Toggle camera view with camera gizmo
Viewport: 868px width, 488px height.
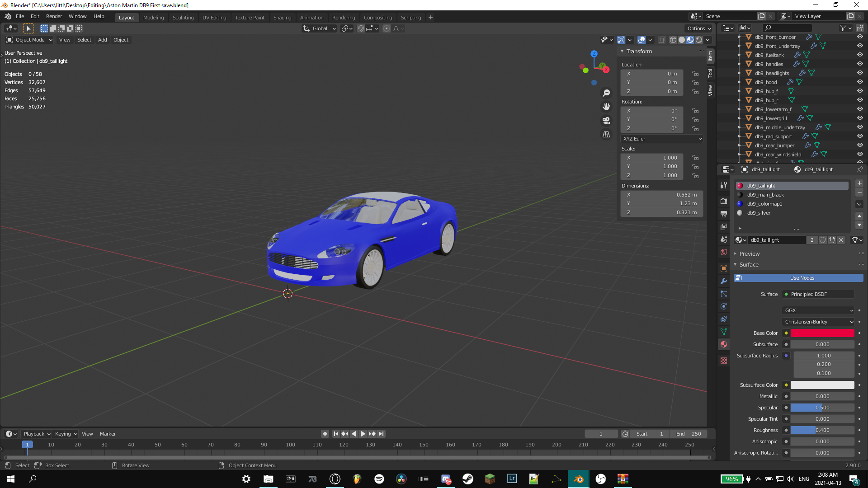tap(606, 121)
